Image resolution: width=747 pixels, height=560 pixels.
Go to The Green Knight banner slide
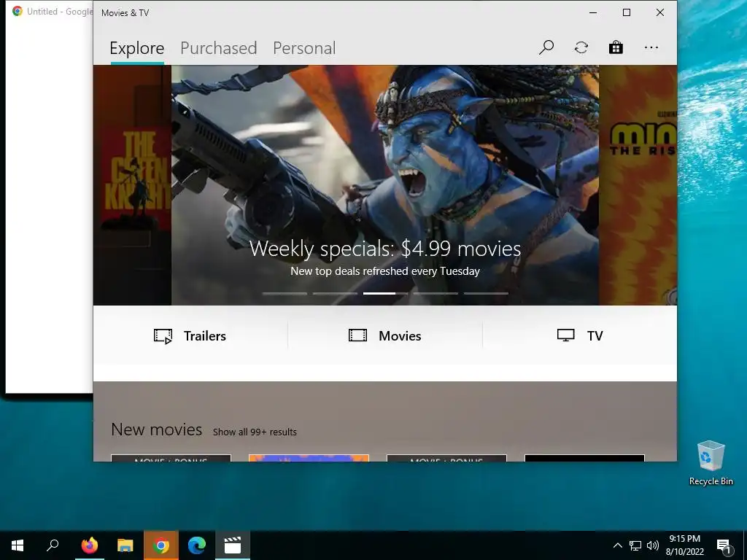[133, 184]
